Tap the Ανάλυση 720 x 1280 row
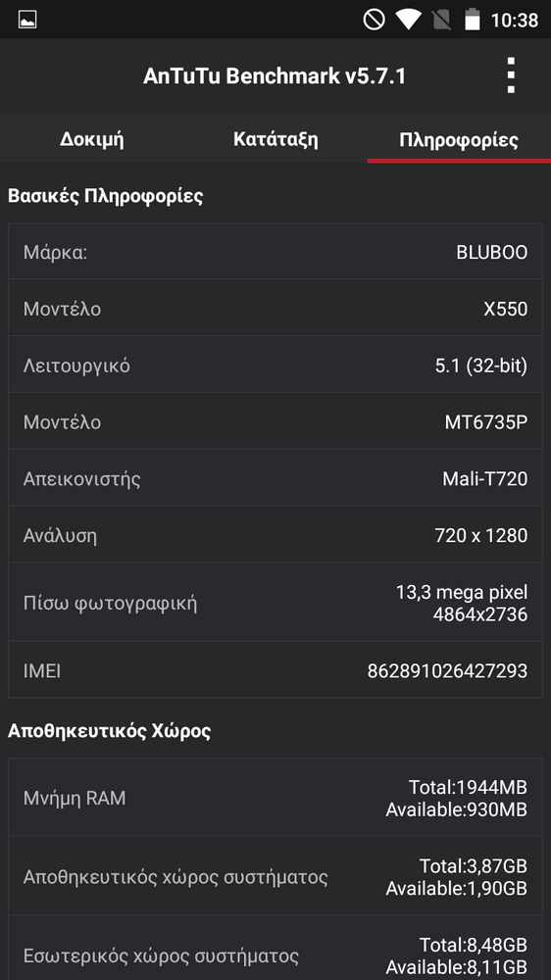 click(275, 534)
